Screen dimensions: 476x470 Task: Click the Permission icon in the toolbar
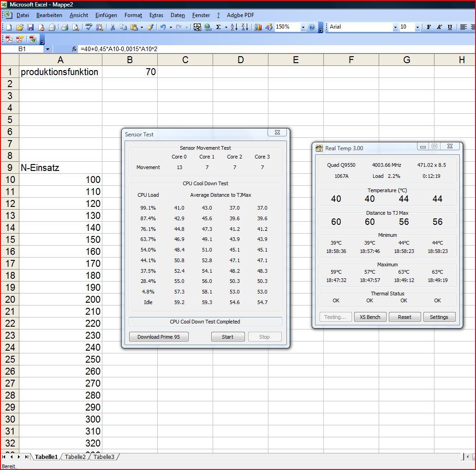pyautogui.click(x=41, y=27)
